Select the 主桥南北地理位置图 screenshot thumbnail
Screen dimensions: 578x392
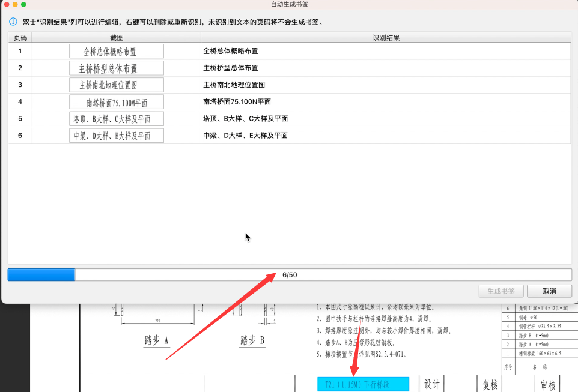[116, 85]
